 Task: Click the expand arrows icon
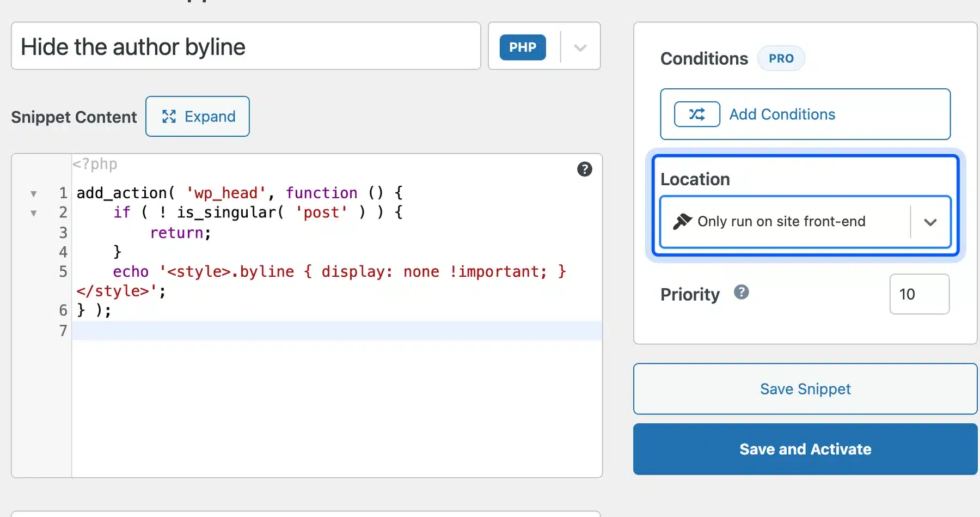coord(169,117)
